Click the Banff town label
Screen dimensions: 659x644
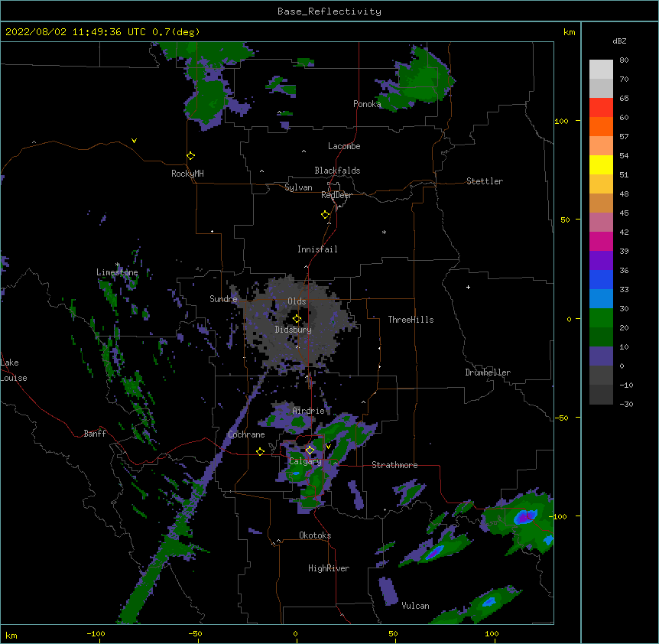pos(95,434)
